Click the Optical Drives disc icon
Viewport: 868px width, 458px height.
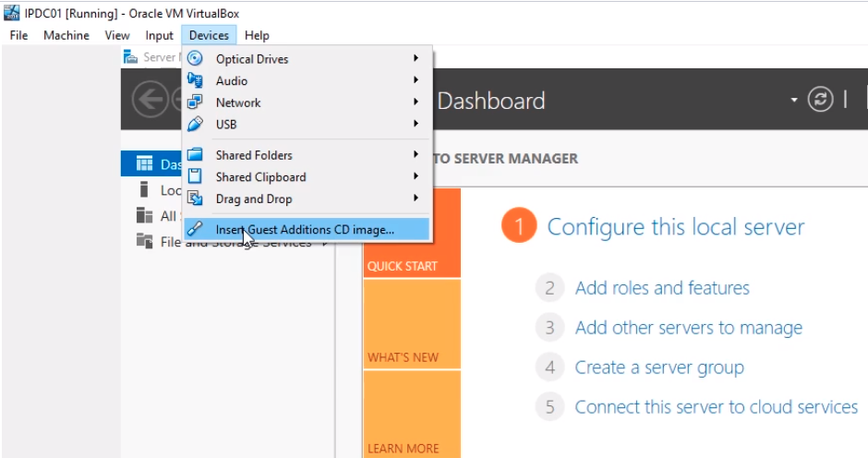click(x=195, y=58)
